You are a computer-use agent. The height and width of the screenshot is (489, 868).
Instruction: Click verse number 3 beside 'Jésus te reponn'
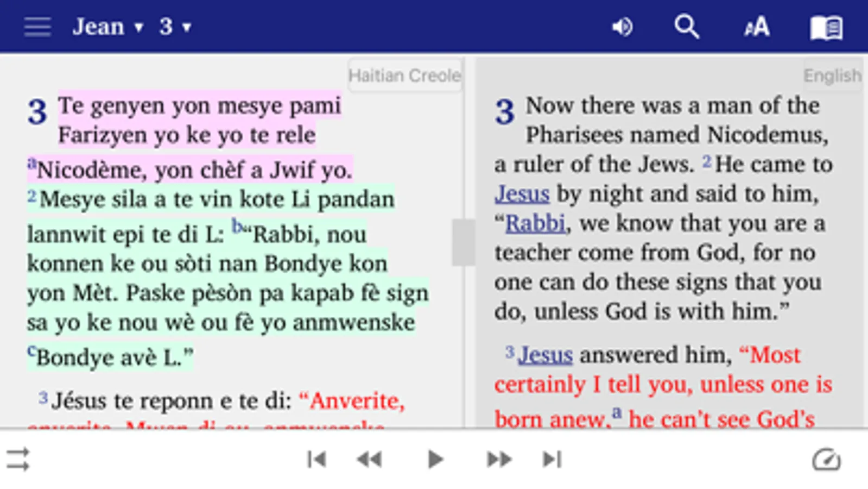point(43,398)
